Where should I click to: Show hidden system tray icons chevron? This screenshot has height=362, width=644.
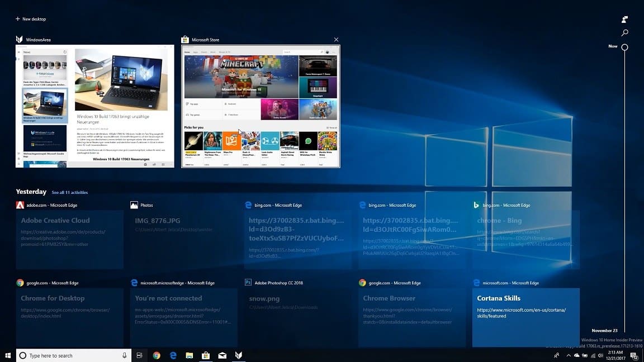point(569,355)
